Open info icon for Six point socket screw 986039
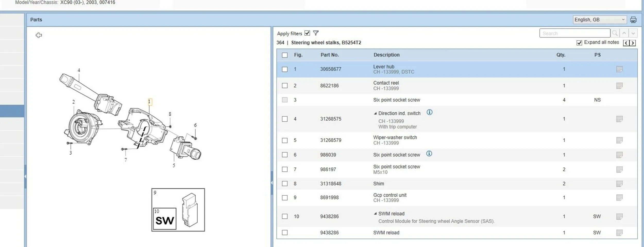This screenshot has width=644, height=247. coord(429,154)
